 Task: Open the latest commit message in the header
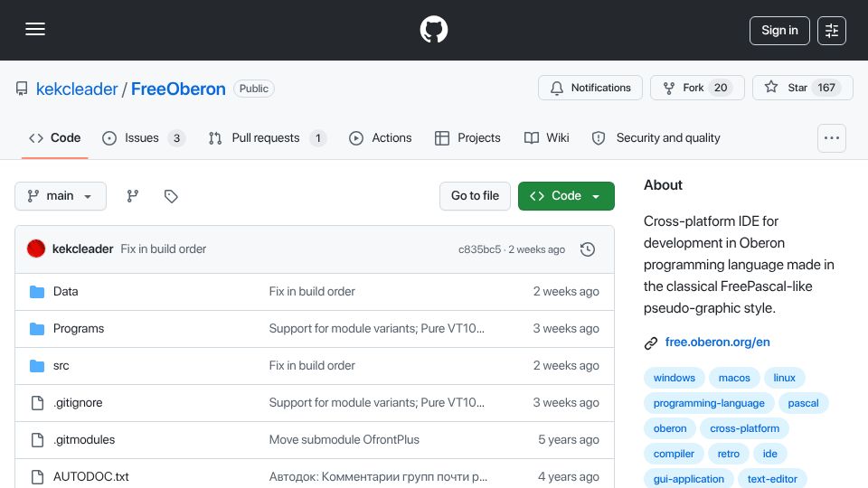164,249
